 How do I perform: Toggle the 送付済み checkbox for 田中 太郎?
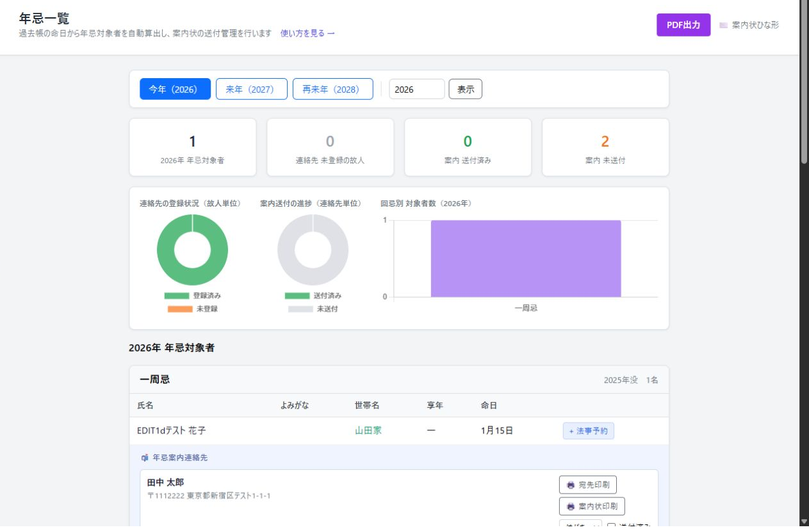point(611,526)
